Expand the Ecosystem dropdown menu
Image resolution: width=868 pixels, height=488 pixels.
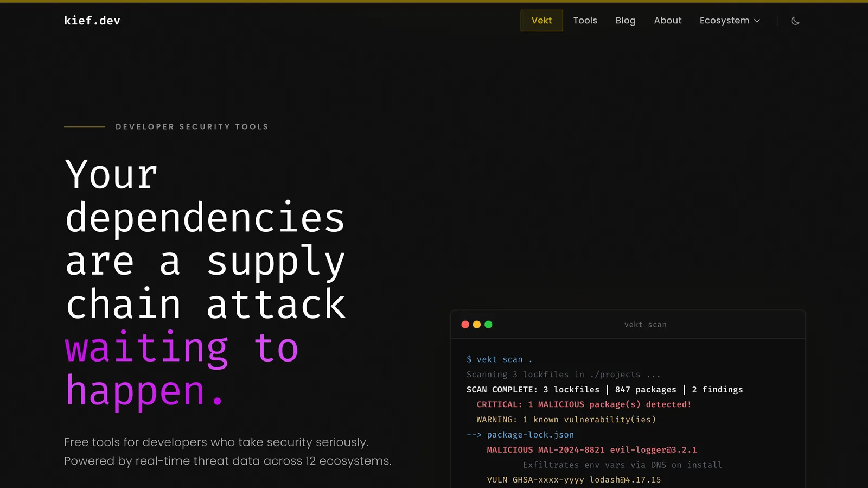730,21
